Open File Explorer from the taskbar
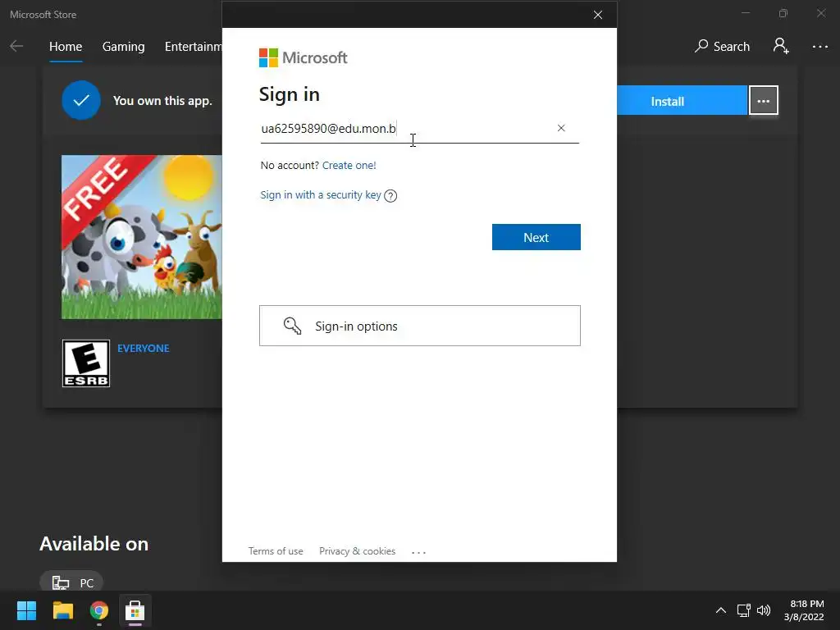Viewport: 840px width, 630px height. (62, 610)
